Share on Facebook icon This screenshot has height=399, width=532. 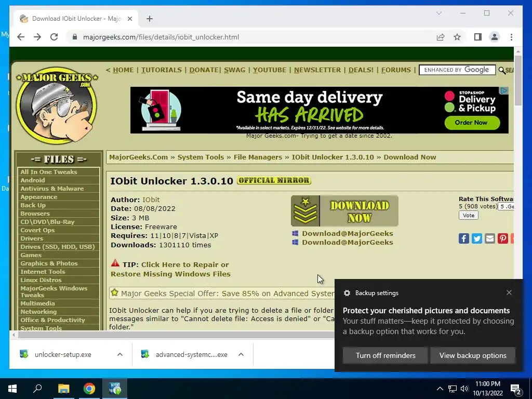click(464, 238)
